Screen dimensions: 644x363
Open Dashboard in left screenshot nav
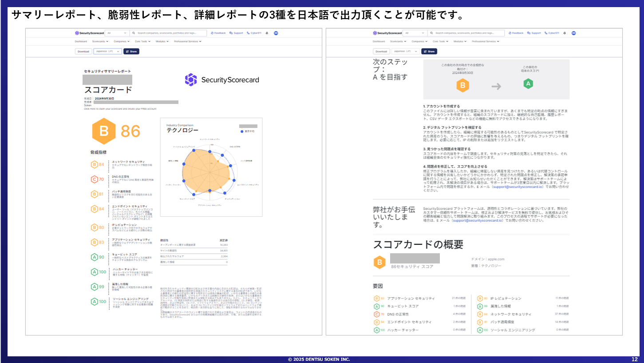click(x=81, y=41)
